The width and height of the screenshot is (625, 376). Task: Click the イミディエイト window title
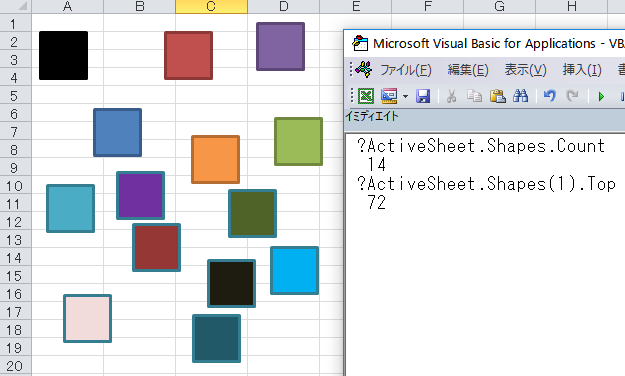pos(371,116)
